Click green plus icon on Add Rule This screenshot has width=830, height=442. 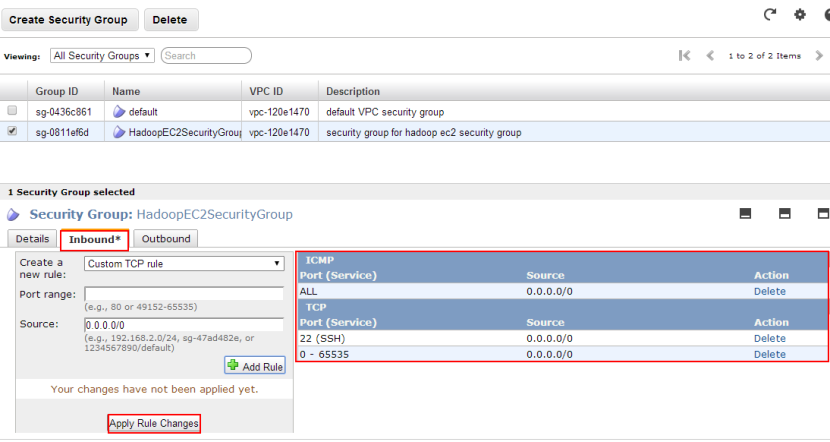(x=233, y=365)
